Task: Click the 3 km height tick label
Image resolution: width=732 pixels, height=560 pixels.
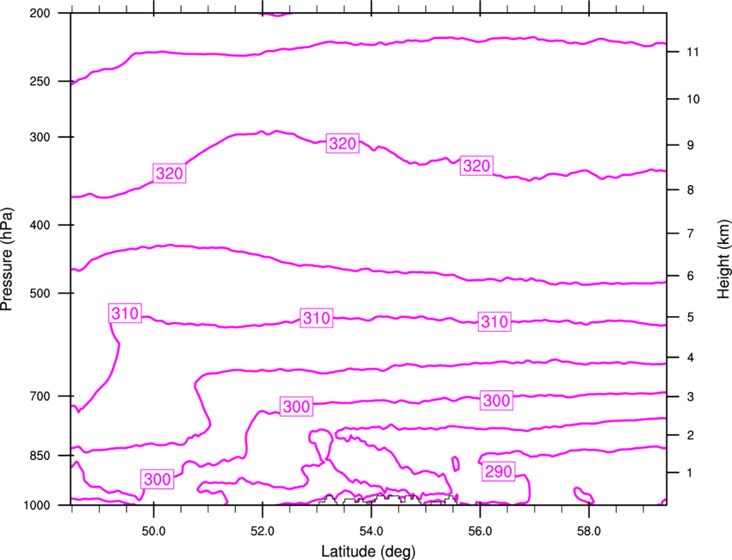Action: click(x=691, y=397)
